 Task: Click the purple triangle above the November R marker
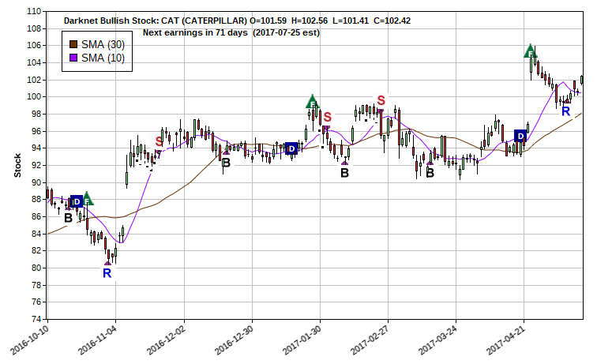[107, 263]
